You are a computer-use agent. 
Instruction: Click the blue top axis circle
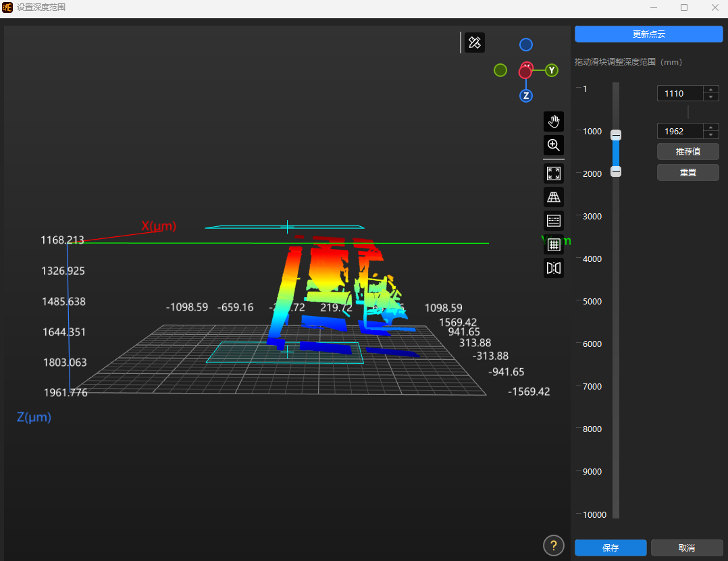point(525,45)
